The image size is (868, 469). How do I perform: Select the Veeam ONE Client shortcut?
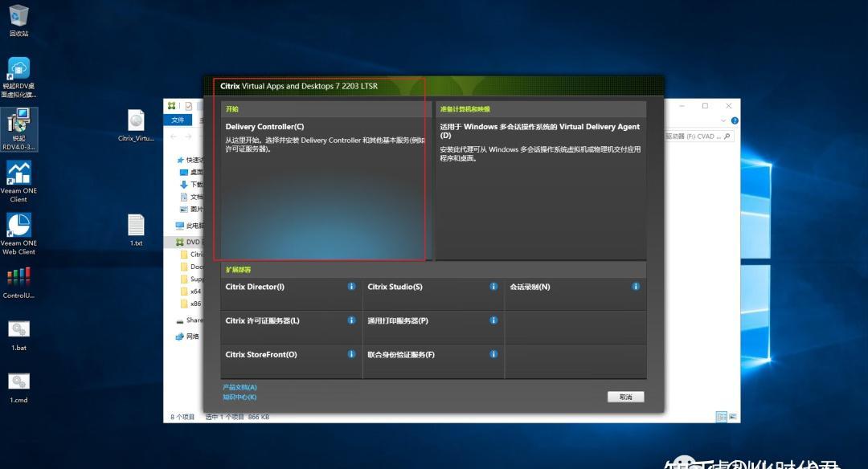18,181
